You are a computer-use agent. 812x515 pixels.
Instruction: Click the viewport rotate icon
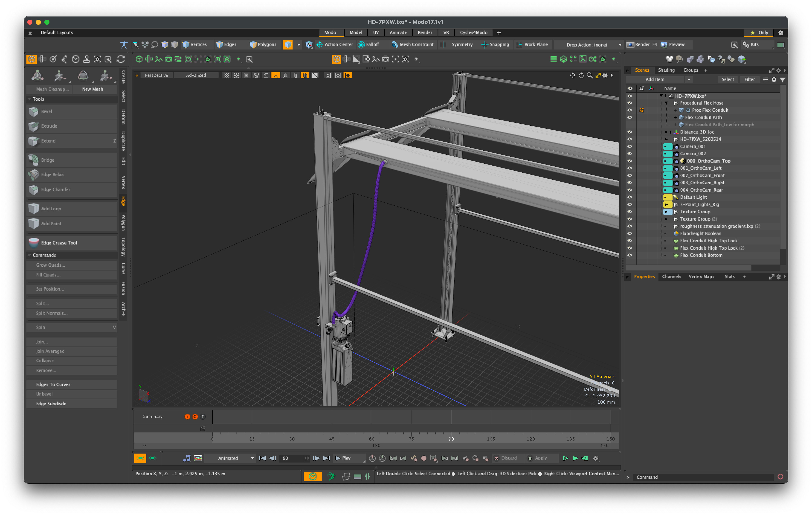pos(581,75)
